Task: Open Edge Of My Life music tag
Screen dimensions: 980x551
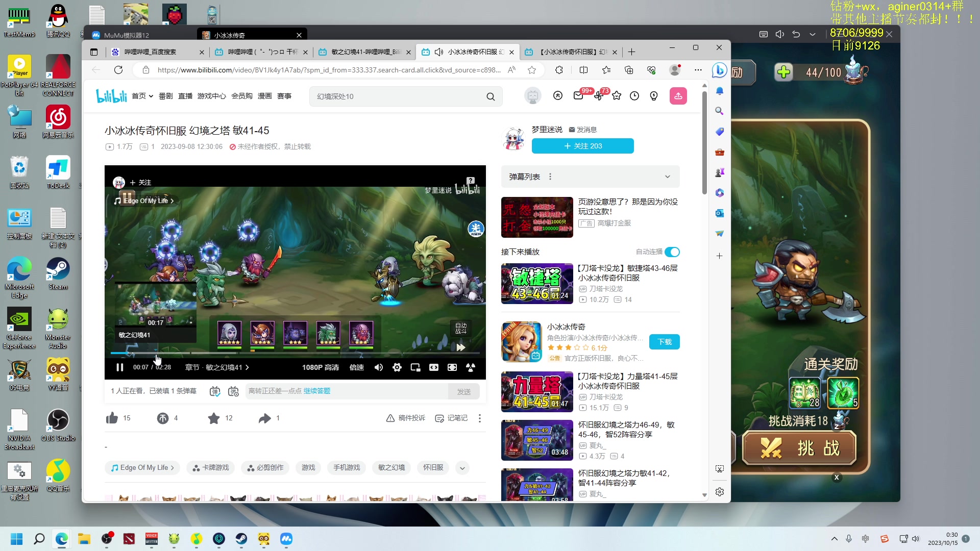Action: pos(142,468)
